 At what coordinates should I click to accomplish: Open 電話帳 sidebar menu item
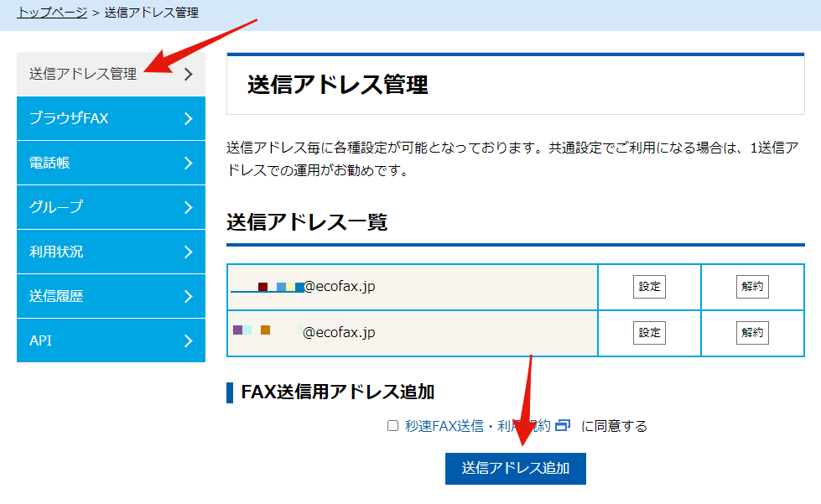pos(111,163)
